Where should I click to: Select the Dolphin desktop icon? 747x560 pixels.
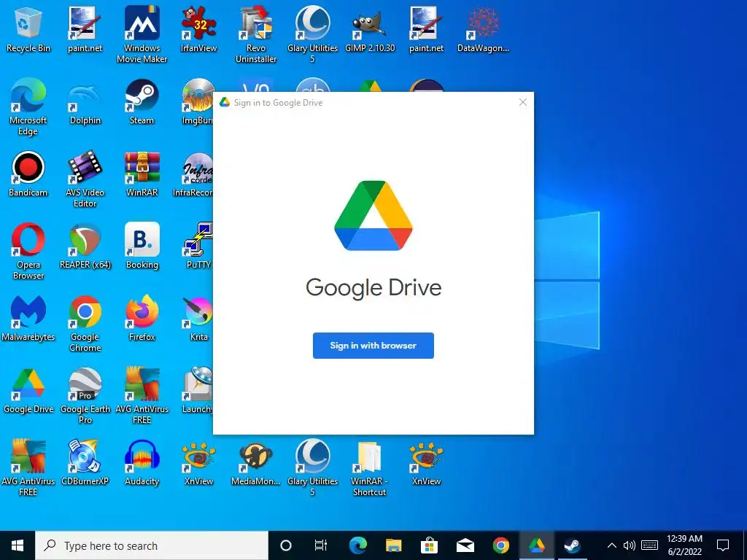click(x=85, y=102)
